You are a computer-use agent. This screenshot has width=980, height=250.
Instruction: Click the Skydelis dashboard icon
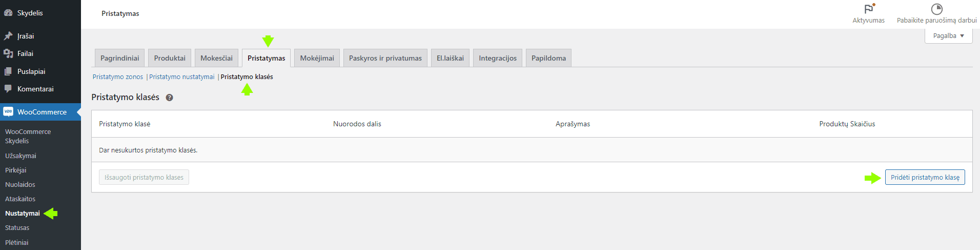(8, 13)
